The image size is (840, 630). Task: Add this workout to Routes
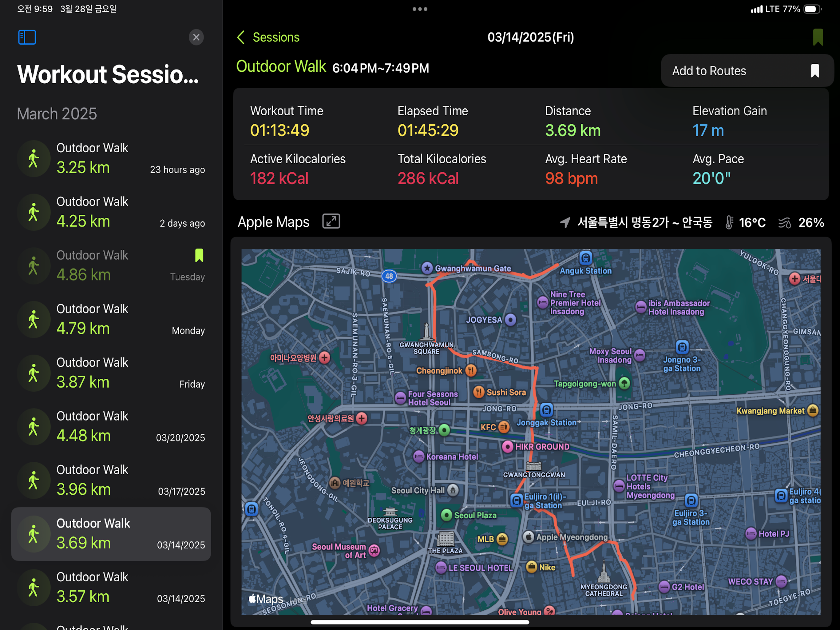pyautogui.click(x=747, y=71)
